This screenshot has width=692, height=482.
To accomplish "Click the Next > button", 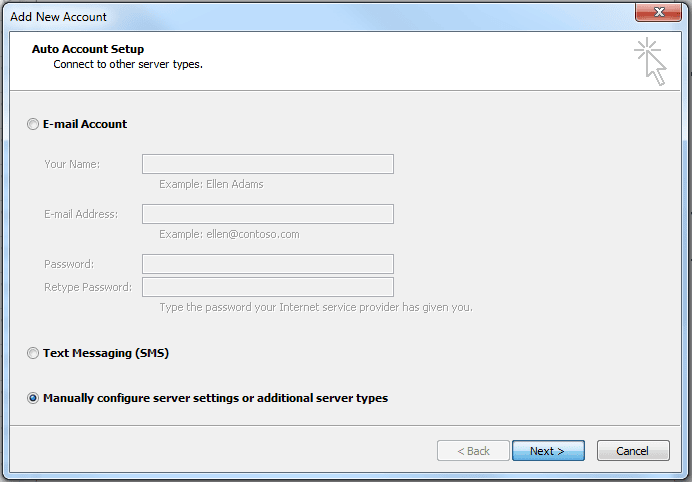I will (548, 451).
